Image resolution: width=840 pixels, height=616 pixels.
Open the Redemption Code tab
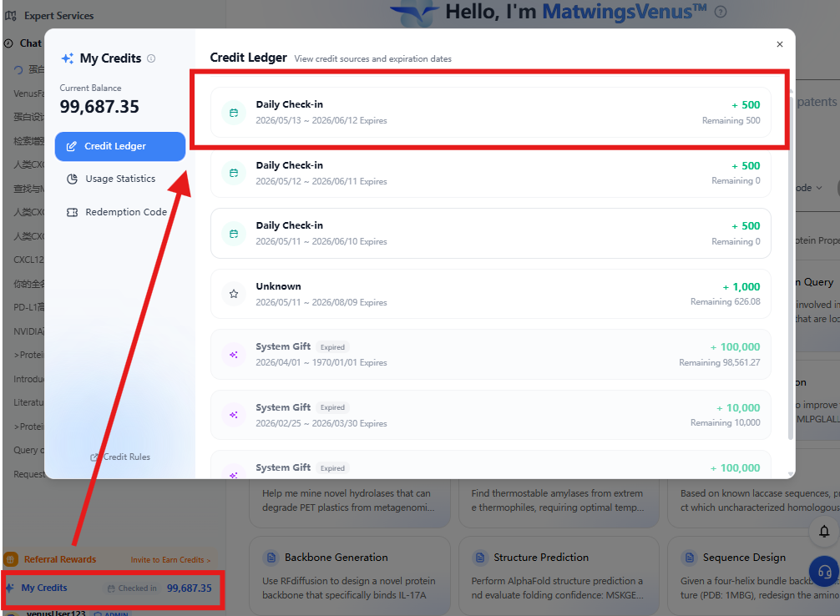pyautogui.click(x=120, y=212)
